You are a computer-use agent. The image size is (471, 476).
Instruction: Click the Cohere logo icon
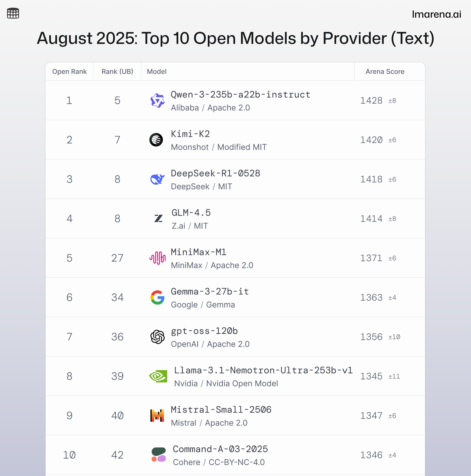158,455
